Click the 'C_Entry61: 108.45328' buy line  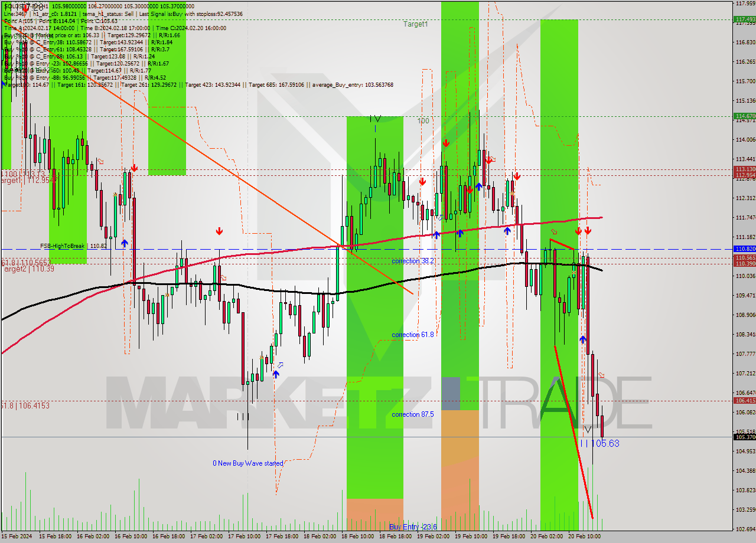(x=87, y=49)
